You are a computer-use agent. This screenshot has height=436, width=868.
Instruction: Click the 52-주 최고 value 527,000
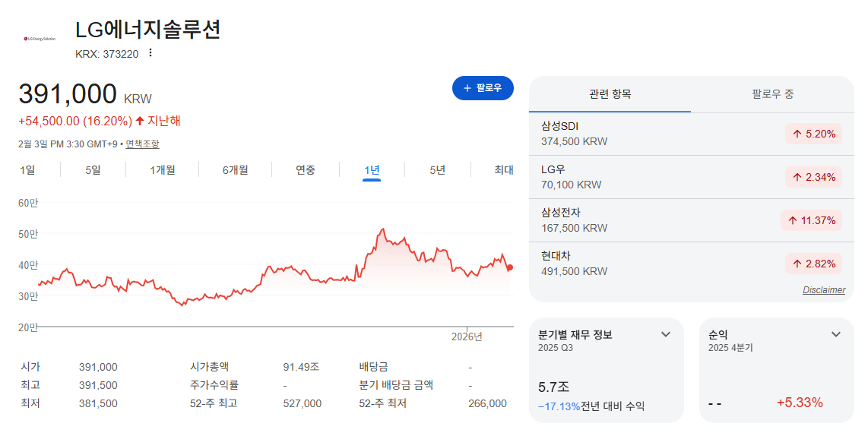[x=303, y=403]
